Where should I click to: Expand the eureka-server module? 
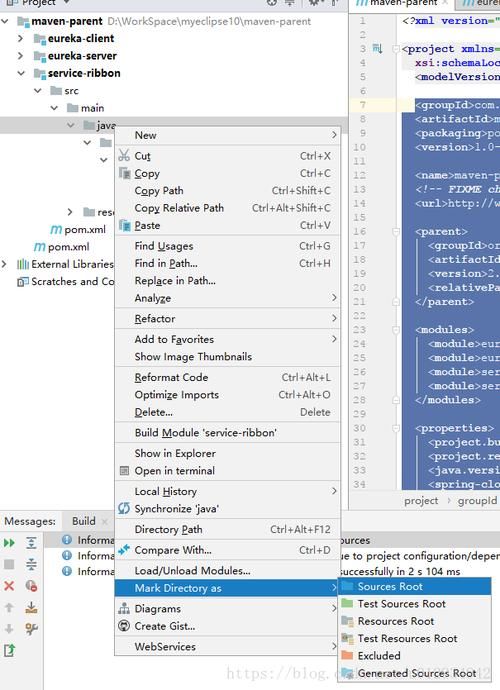coord(21,55)
